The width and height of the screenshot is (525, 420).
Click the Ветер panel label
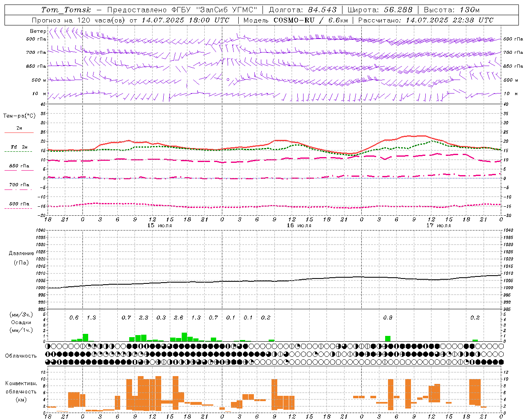coord(38,31)
